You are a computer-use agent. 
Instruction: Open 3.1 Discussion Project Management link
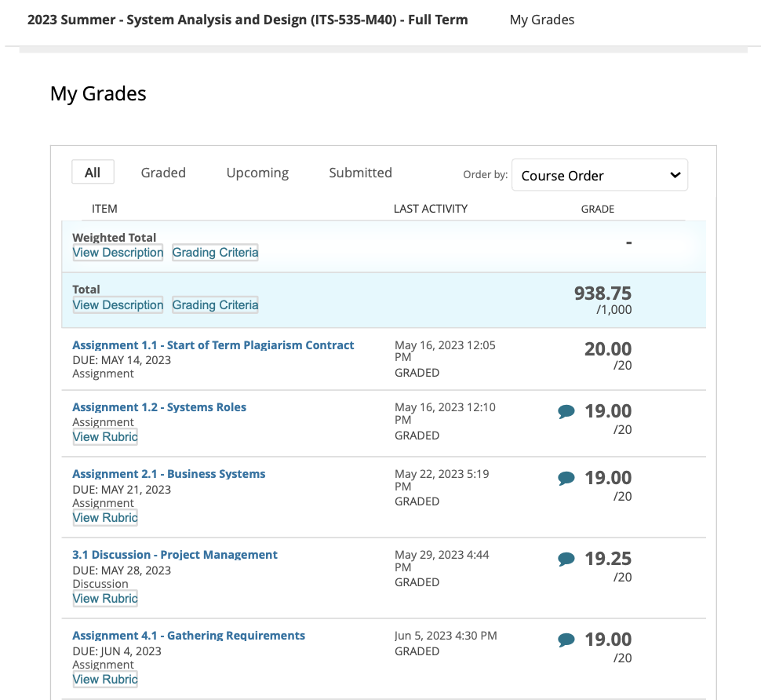pos(175,555)
